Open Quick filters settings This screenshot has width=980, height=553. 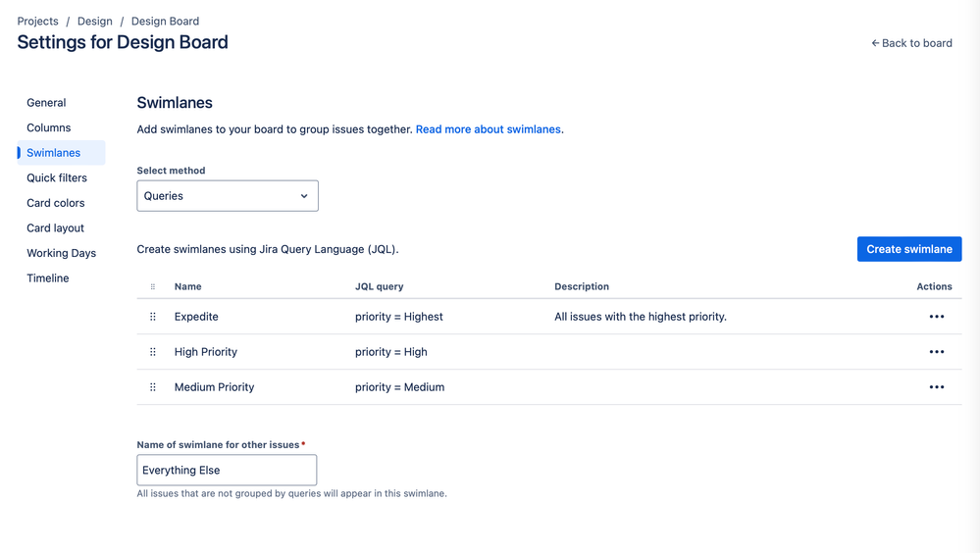coord(57,177)
